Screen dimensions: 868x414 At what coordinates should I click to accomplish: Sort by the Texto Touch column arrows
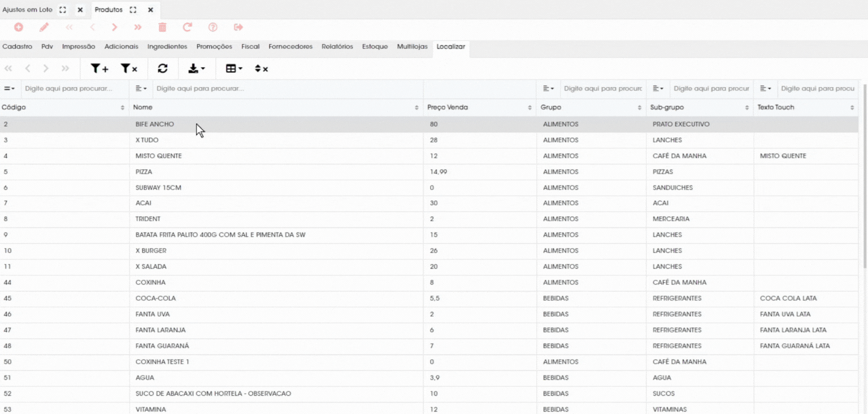[x=852, y=107]
